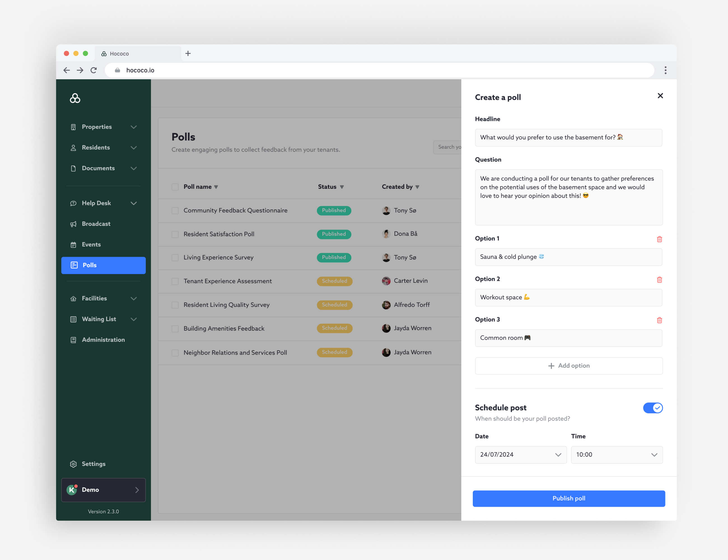Click the Administration sidebar icon

[x=74, y=340]
